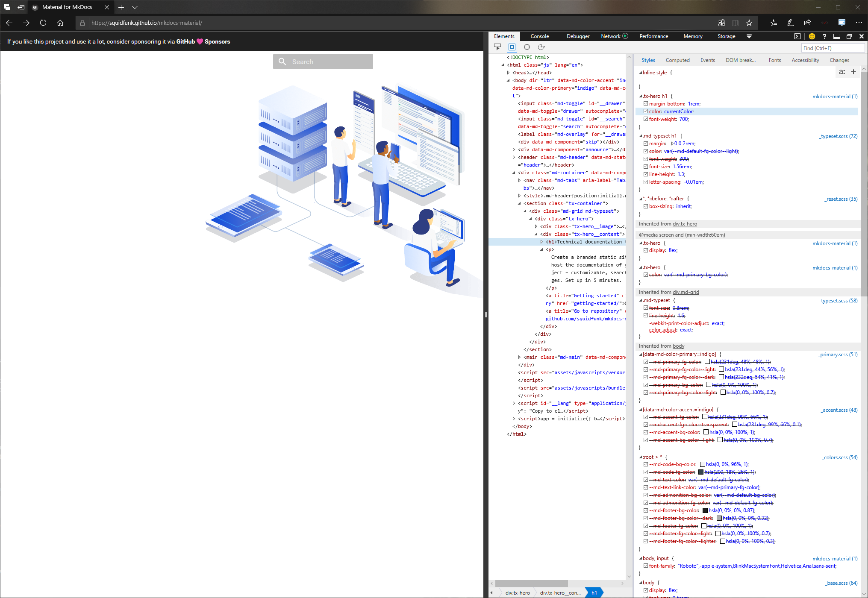868x598 pixels.
Task: Add a new style rule with the plus icon
Action: point(853,72)
